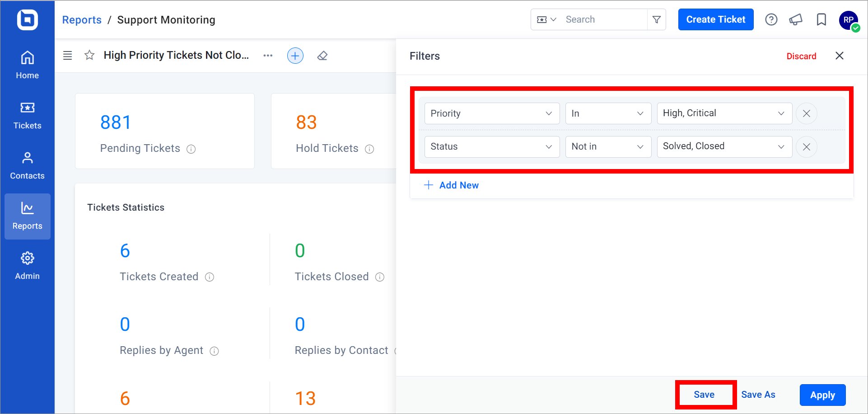Close the Filters panel

pyautogui.click(x=840, y=56)
